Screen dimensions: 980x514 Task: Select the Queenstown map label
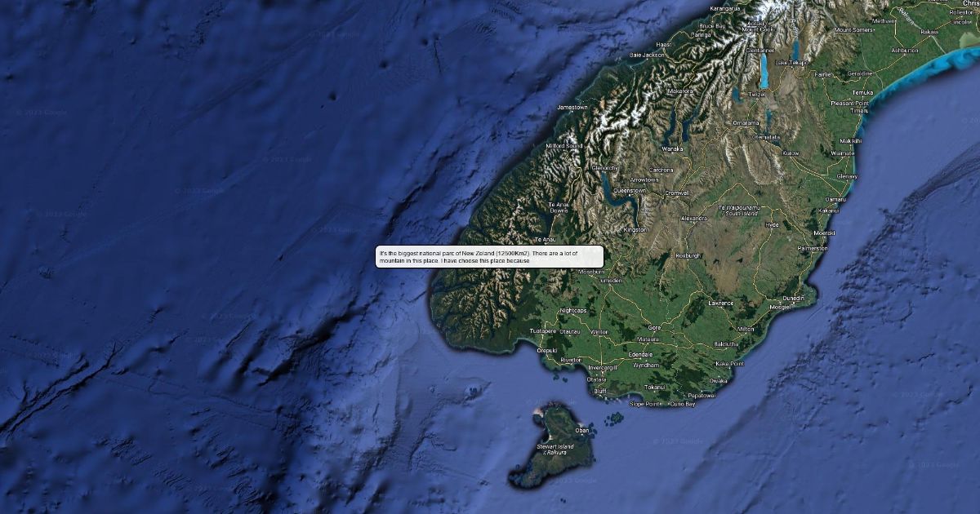[629, 190]
